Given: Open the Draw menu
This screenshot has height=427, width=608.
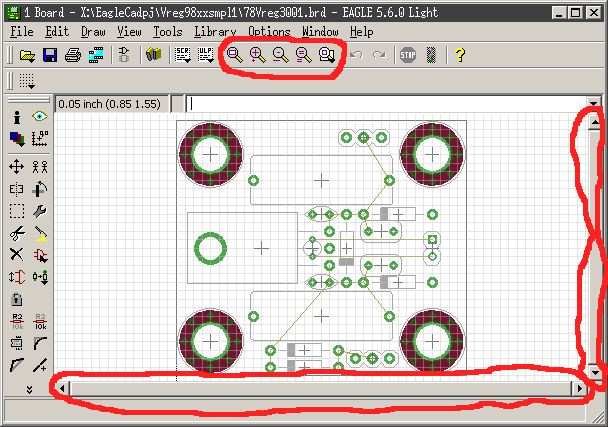Looking at the screenshot, I should [x=93, y=31].
